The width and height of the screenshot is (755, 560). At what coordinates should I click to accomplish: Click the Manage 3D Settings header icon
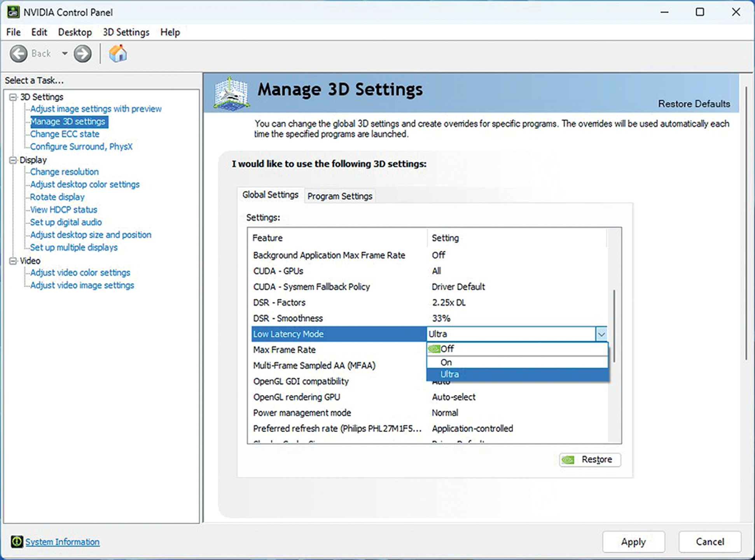pos(231,93)
